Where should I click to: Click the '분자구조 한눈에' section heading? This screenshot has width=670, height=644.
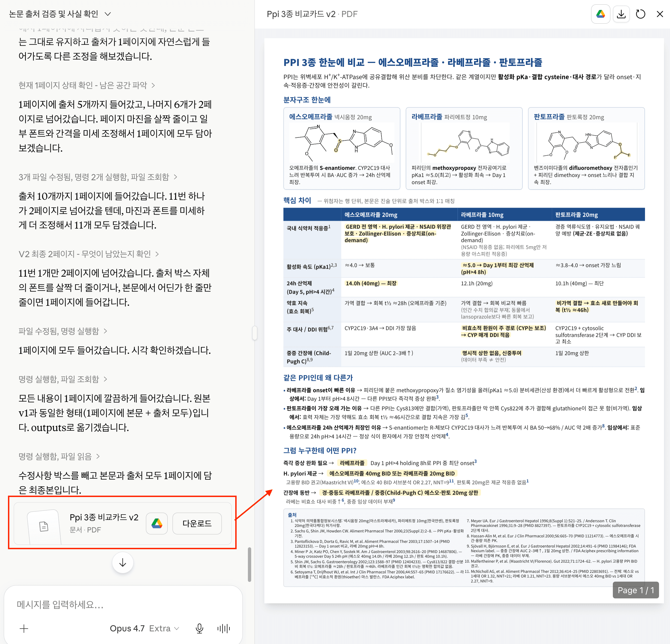click(307, 100)
